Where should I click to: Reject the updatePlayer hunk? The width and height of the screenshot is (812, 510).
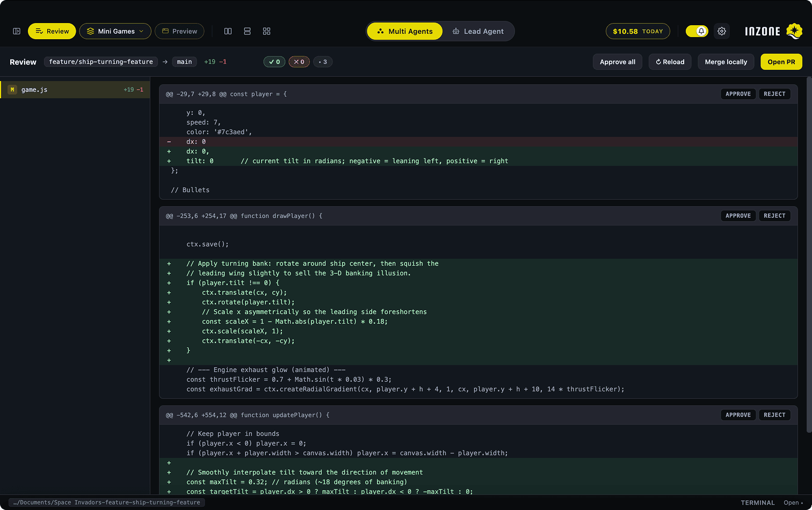(x=774, y=415)
